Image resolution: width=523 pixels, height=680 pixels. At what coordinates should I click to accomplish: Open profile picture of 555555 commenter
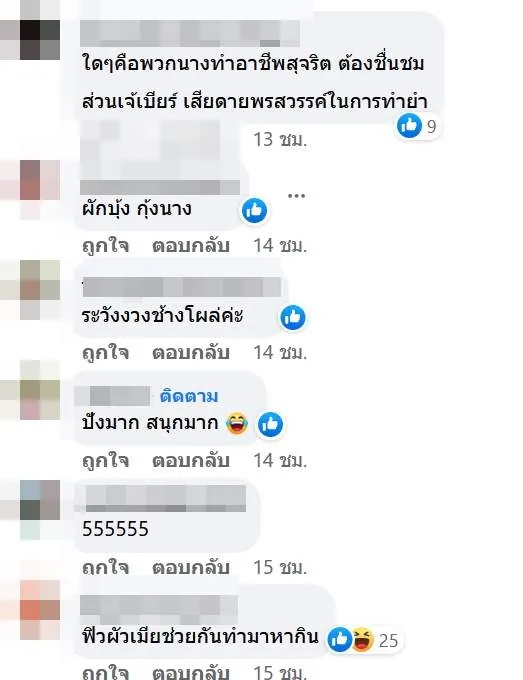pyautogui.click(x=40, y=500)
